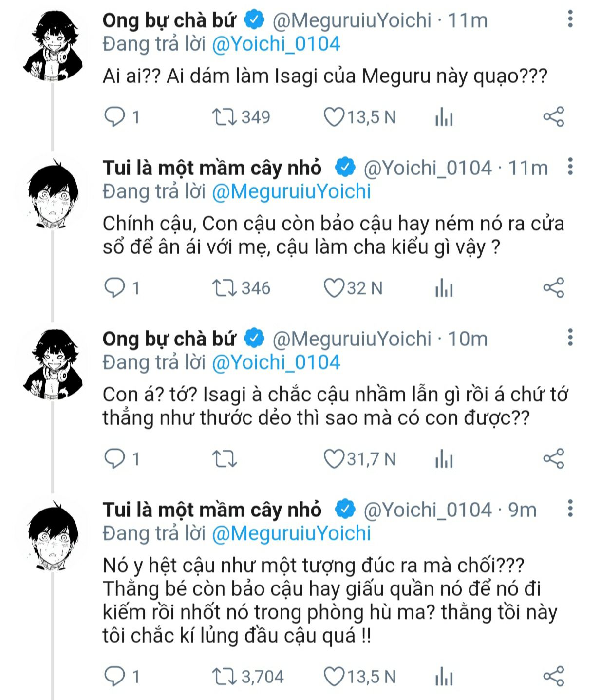View analytics of the tweet with 346 retweets
The image size is (601, 700).
click(x=444, y=288)
